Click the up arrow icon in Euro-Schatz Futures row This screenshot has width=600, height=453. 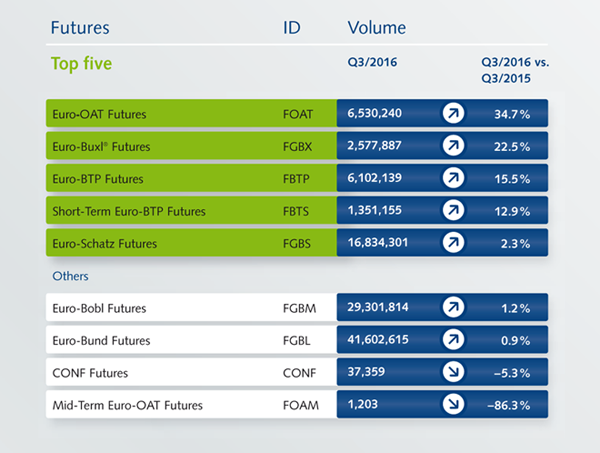coord(455,243)
